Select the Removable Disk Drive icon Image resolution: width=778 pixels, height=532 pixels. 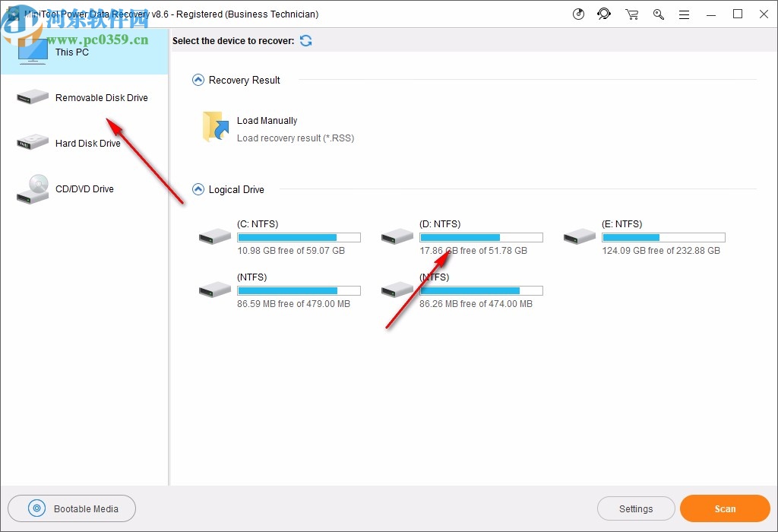coord(31,97)
